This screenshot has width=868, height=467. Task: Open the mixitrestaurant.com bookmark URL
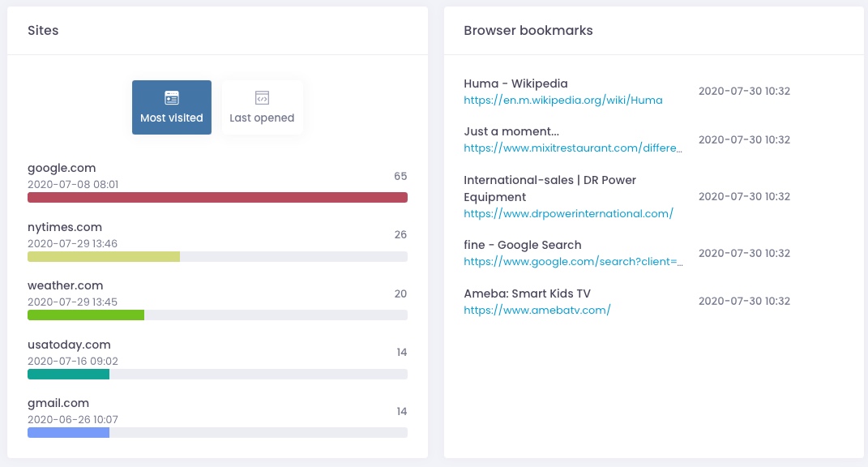[573, 148]
